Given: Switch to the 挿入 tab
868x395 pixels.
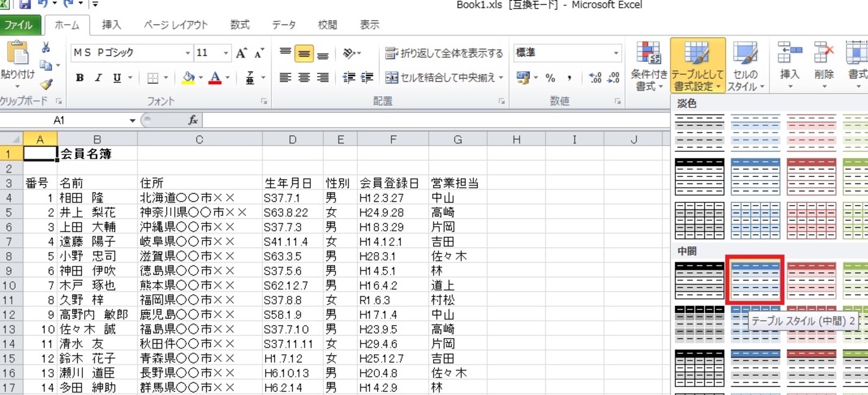Looking at the screenshot, I should point(111,25).
